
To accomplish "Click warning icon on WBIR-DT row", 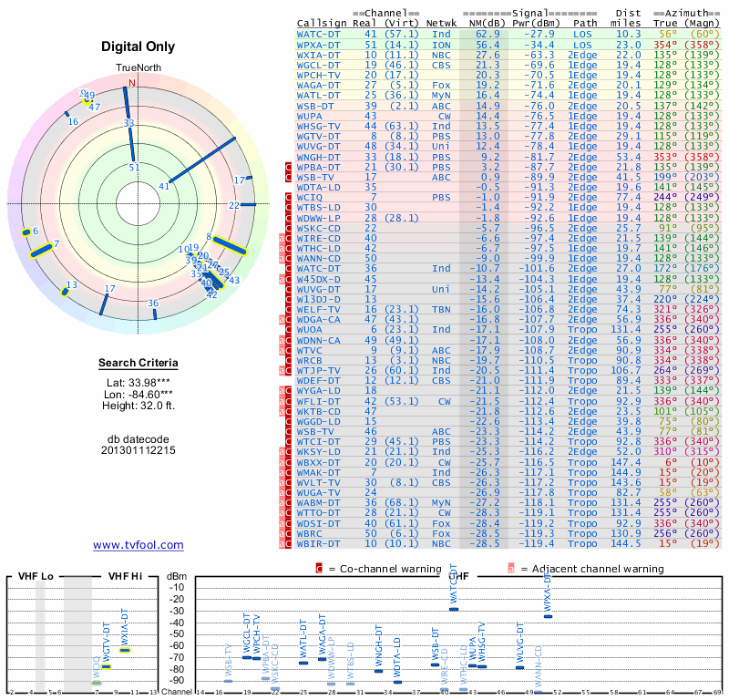I will click(285, 544).
